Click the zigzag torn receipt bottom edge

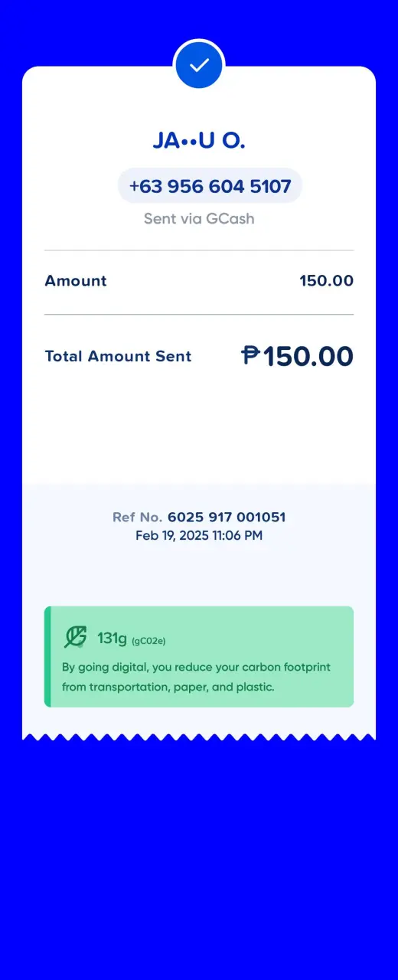coord(199,737)
